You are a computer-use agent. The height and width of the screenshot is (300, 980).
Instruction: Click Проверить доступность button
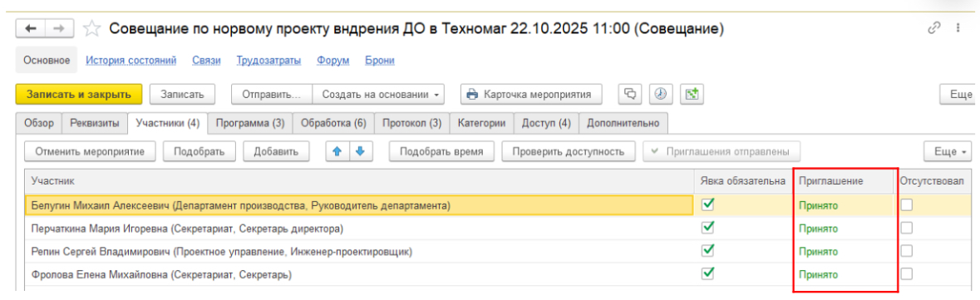(x=568, y=151)
